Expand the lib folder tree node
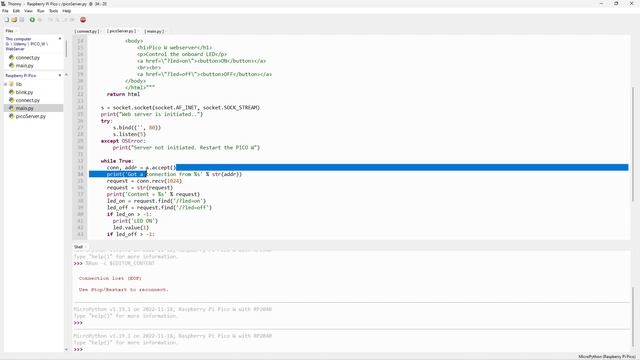 tap(6, 84)
